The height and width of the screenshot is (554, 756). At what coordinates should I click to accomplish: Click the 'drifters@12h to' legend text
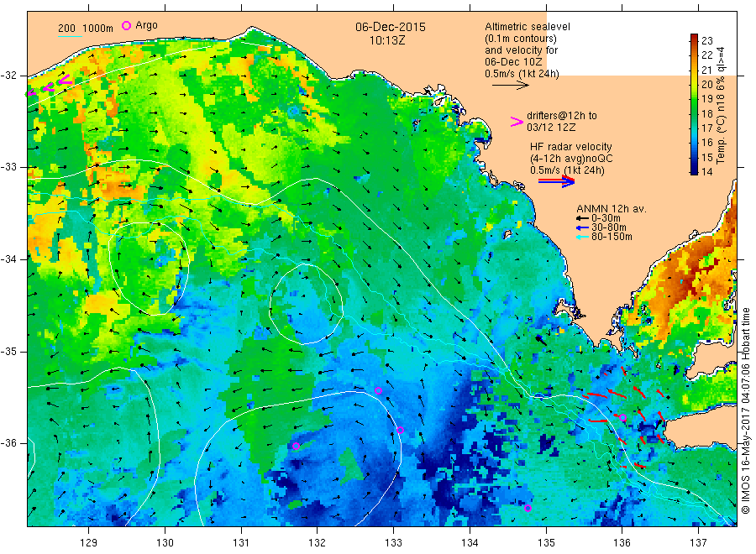point(562,116)
